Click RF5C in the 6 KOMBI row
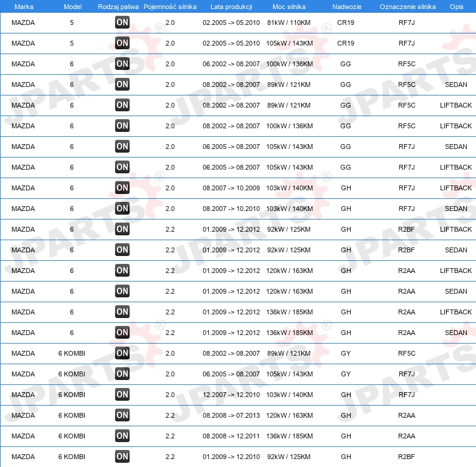Viewport: 476px width, 467px height. pyautogui.click(x=407, y=353)
